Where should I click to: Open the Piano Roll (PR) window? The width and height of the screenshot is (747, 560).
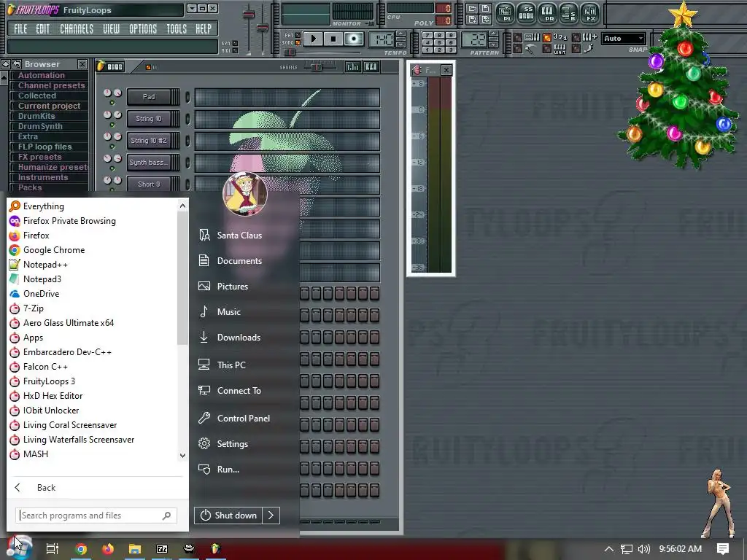pos(547,12)
